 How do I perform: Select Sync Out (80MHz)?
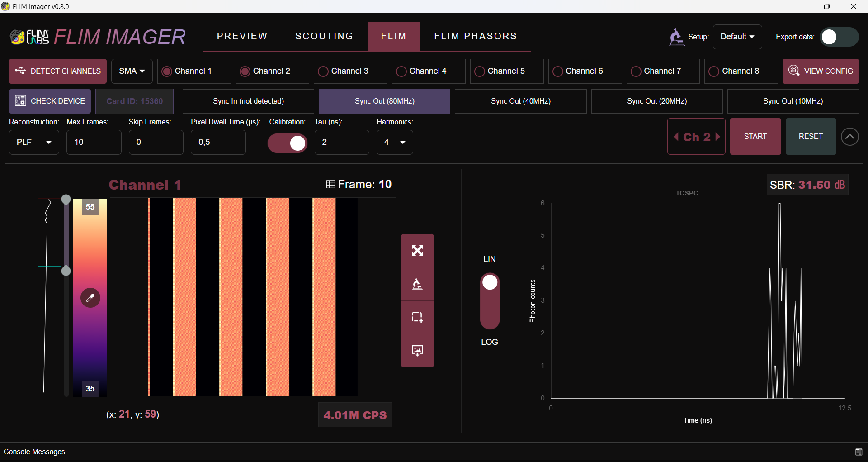384,101
